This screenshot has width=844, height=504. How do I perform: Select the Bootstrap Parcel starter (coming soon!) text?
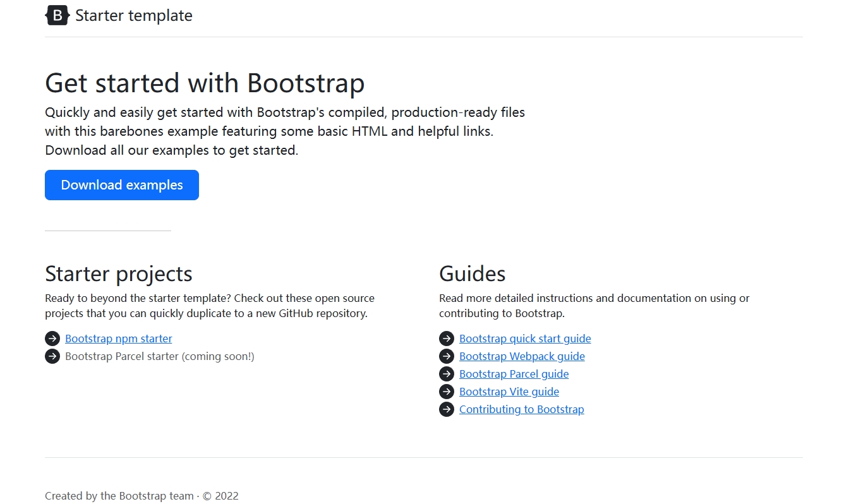(160, 356)
